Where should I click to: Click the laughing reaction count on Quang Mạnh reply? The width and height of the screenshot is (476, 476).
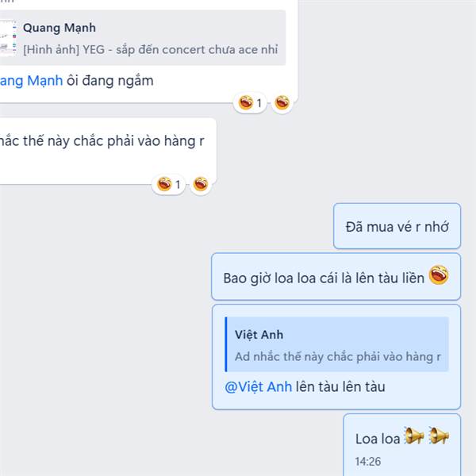click(x=250, y=102)
